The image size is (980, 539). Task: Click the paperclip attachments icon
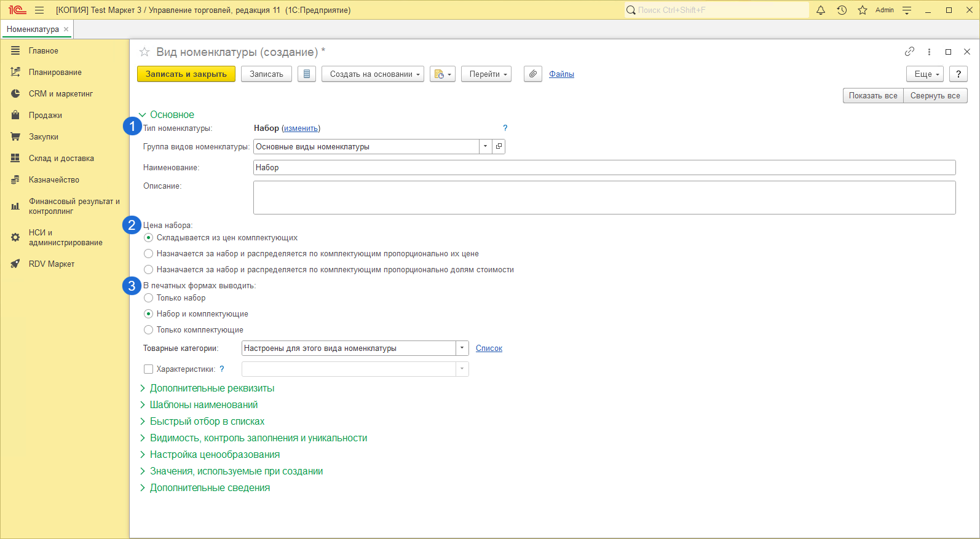[532, 74]
